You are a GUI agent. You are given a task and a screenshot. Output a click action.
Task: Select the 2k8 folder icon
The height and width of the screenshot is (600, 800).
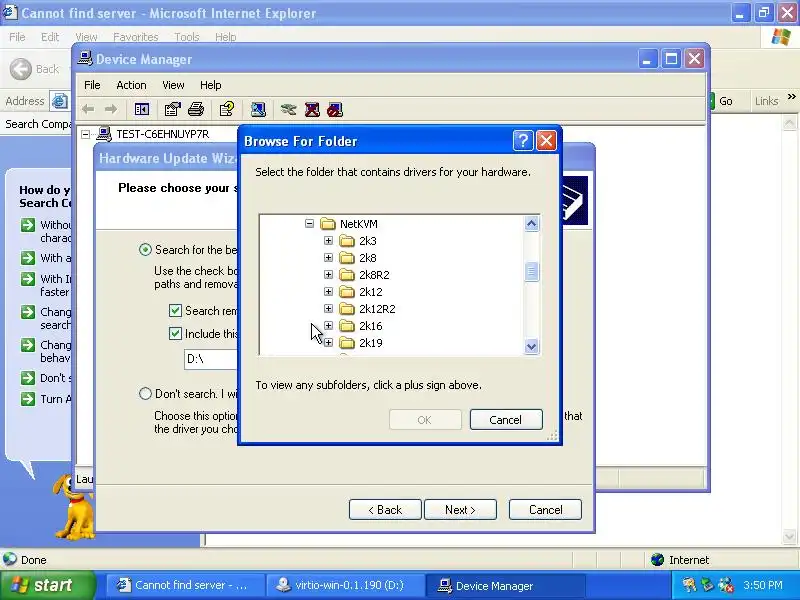click(x=347, y=258)
